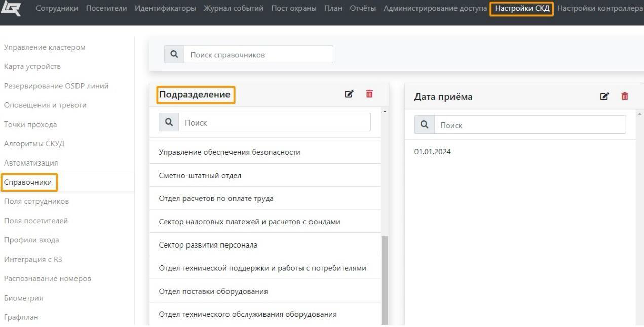This screenshot has height=327, width=644.
Task: Select the 01.01.2024 date entry
Action: (432, 152)
